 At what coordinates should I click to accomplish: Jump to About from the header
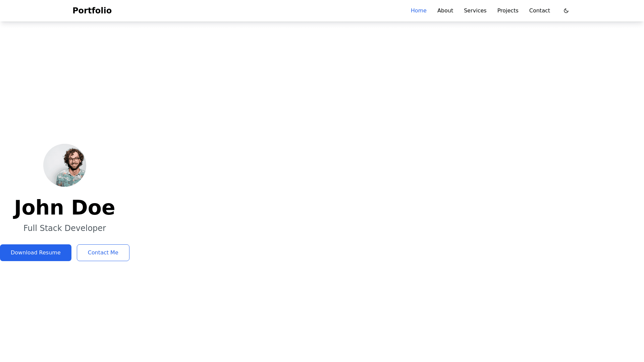[445, 11]
